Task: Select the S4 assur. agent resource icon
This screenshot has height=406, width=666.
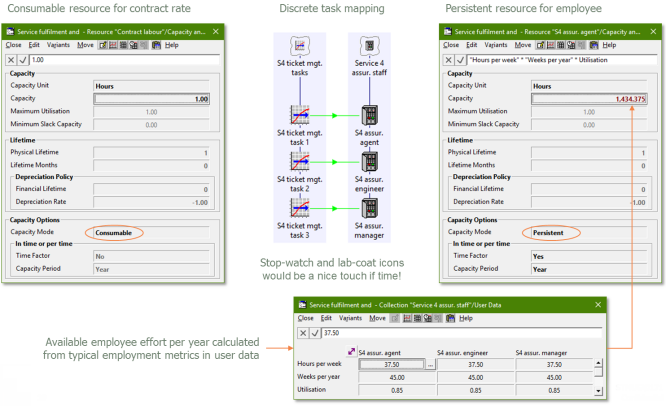Action: 368,115
